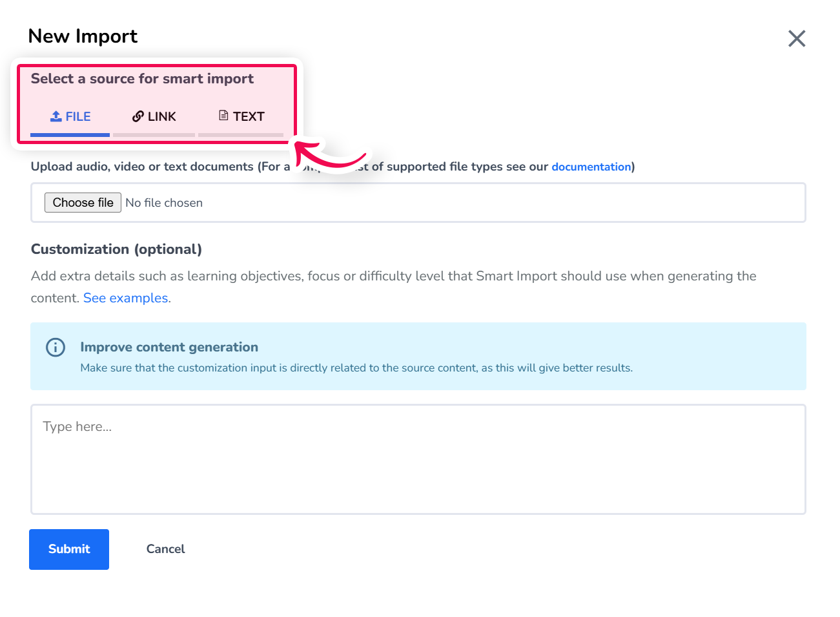Click the upload icon on FILE tab
The width and height of the screenshot is (840, 617).
pos(56,116)
